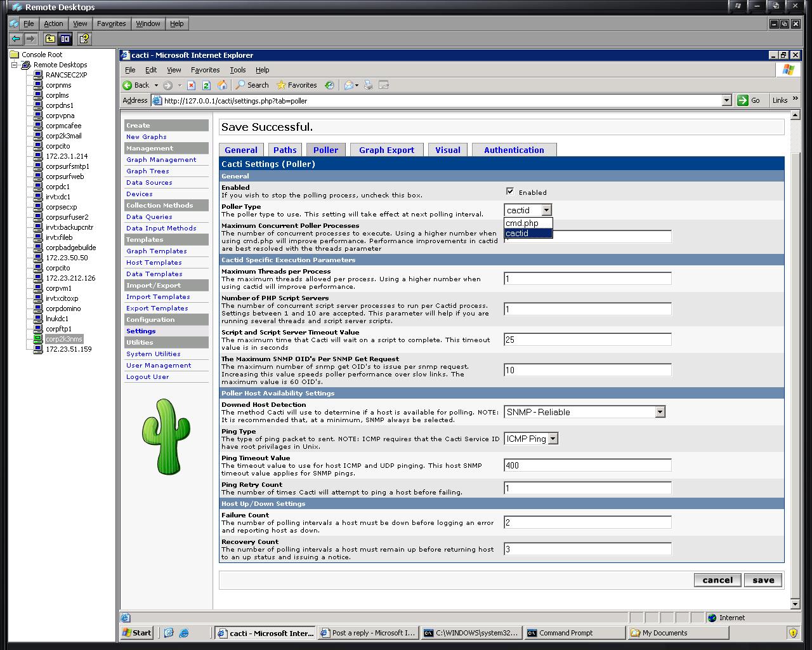Click MMC up-one-level folder icon
The height and width of the screenshot is (650, 812).
pos(50,39)
